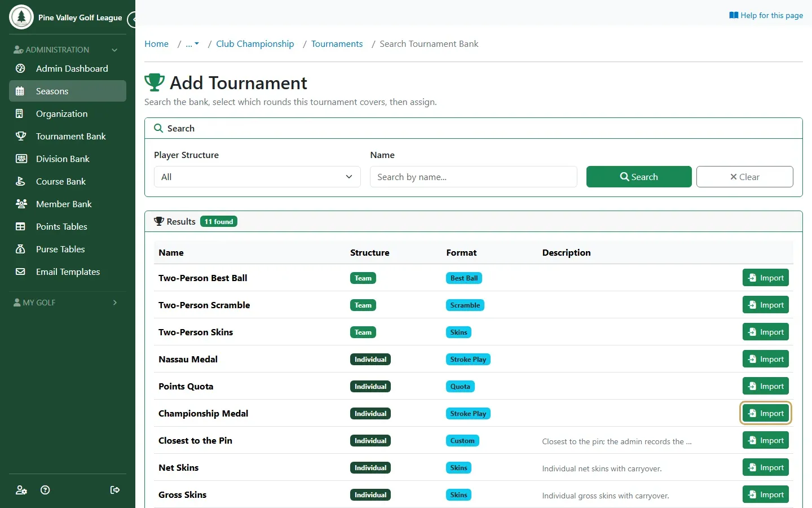Screen dimensions: 812x508
Task: Open Member Bank in sidebar
Action: click(x=68, y=204)
